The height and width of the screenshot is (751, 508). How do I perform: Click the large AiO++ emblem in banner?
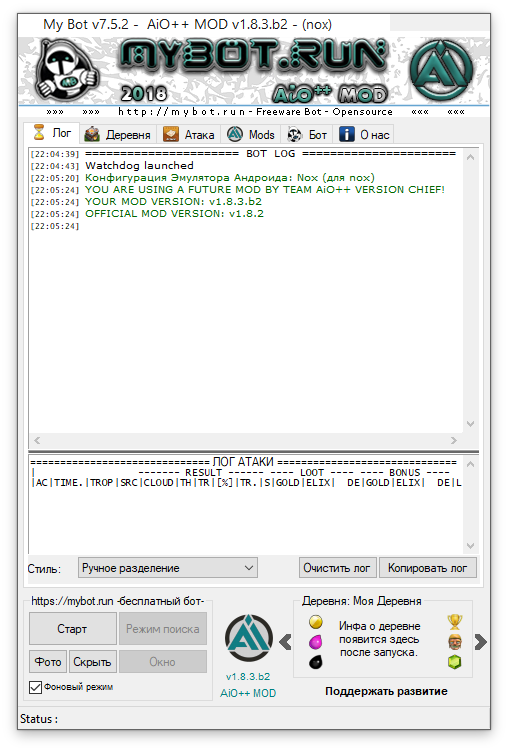[x=440, y=70]
